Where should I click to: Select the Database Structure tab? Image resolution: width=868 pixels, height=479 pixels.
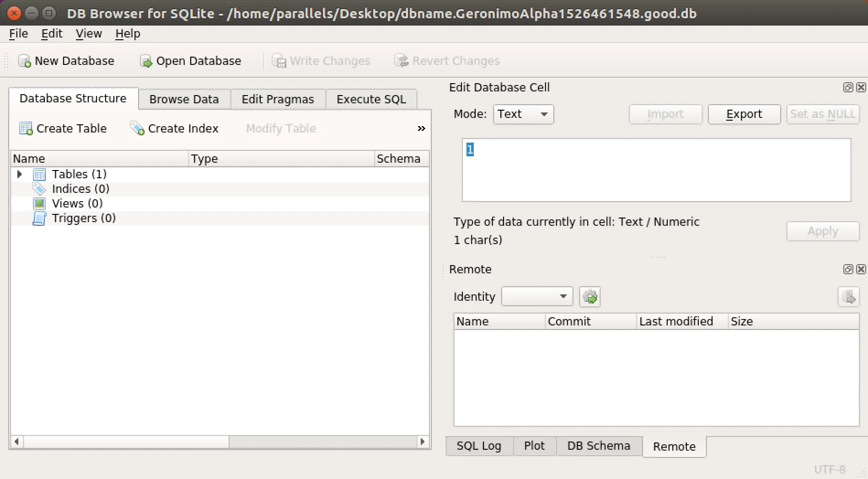coord(73,98)
